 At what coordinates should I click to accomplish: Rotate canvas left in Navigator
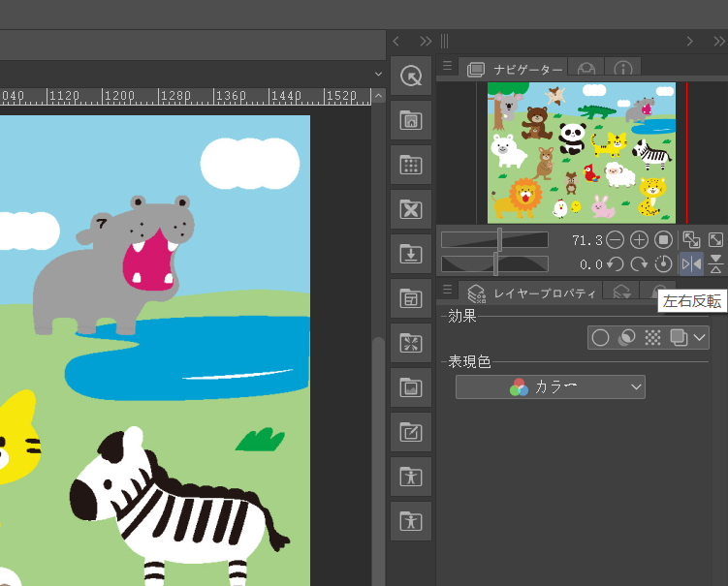pyautogui.click(x=615, y=264)
